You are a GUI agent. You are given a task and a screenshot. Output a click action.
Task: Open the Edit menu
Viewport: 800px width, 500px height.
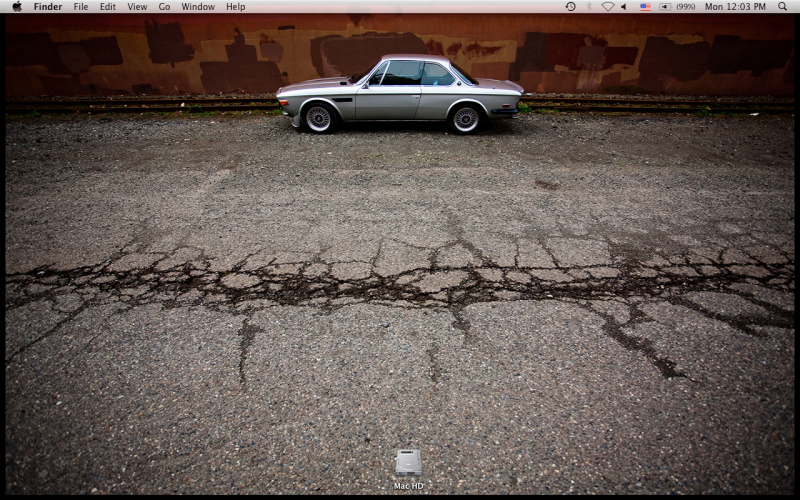(107, 7)
